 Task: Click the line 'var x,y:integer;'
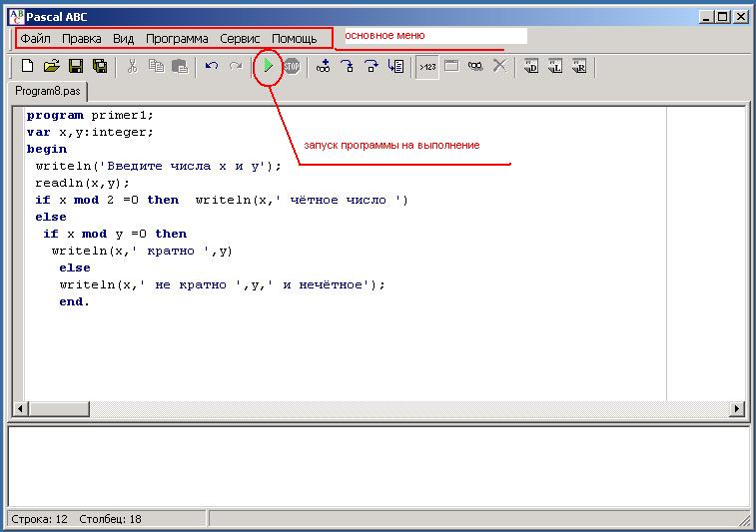coord(90,132)
